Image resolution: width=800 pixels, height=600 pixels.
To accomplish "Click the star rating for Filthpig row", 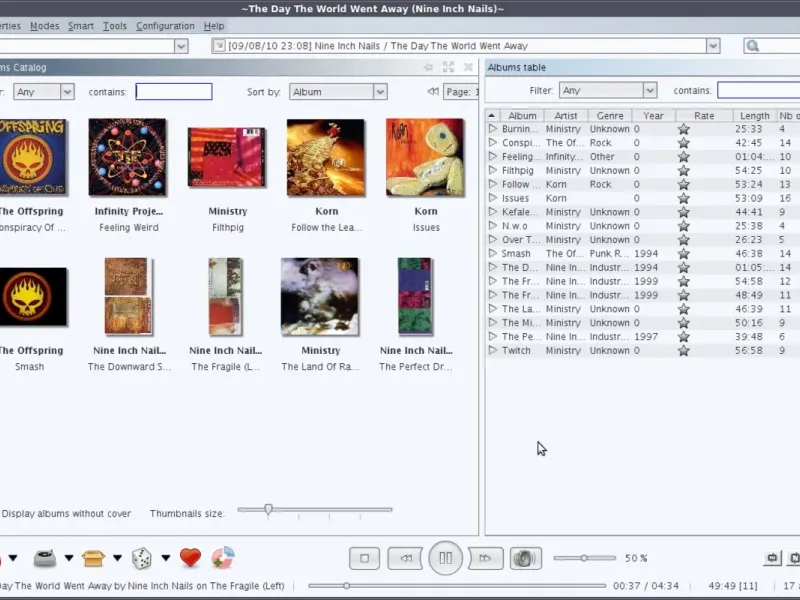I will [684, 171].
